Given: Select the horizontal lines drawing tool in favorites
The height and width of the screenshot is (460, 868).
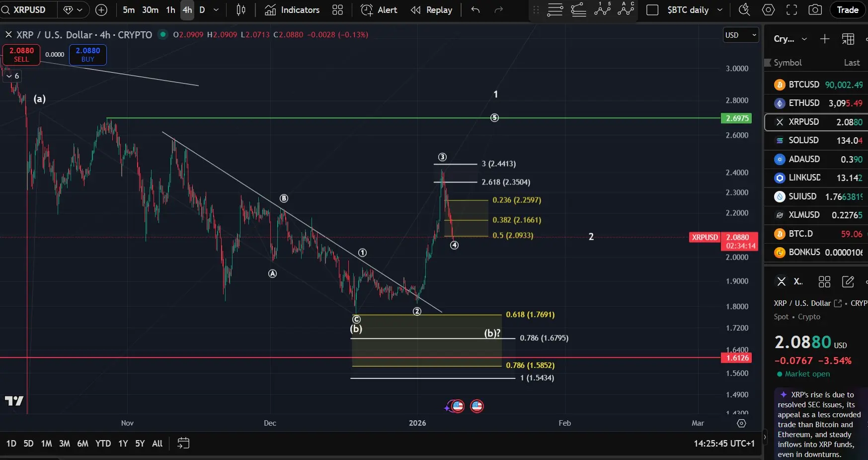Looking at the screenshot, I should [555, 10].
